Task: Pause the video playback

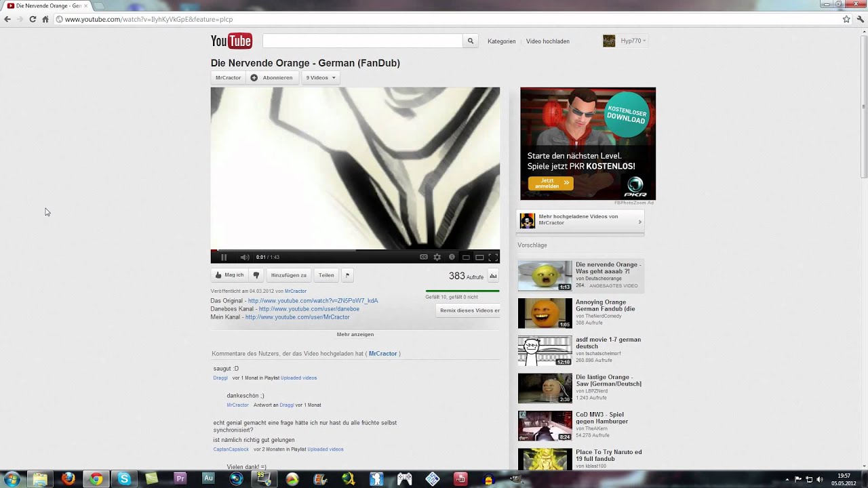Action: [224, 257]
